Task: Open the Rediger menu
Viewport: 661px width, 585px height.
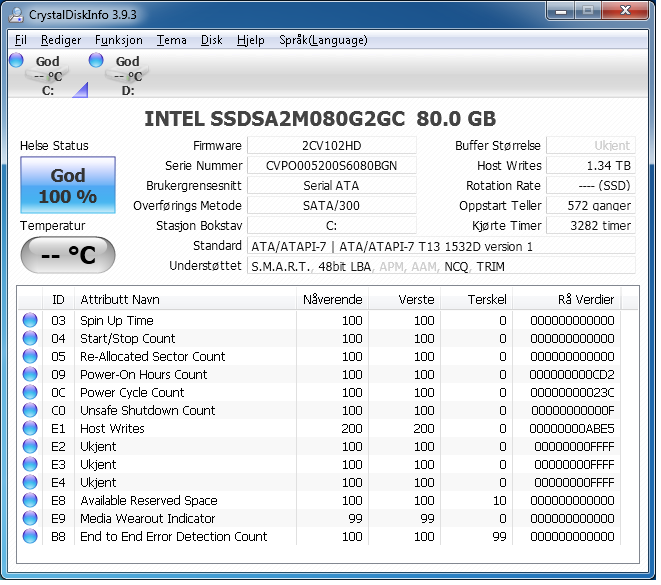Action: 61,40
